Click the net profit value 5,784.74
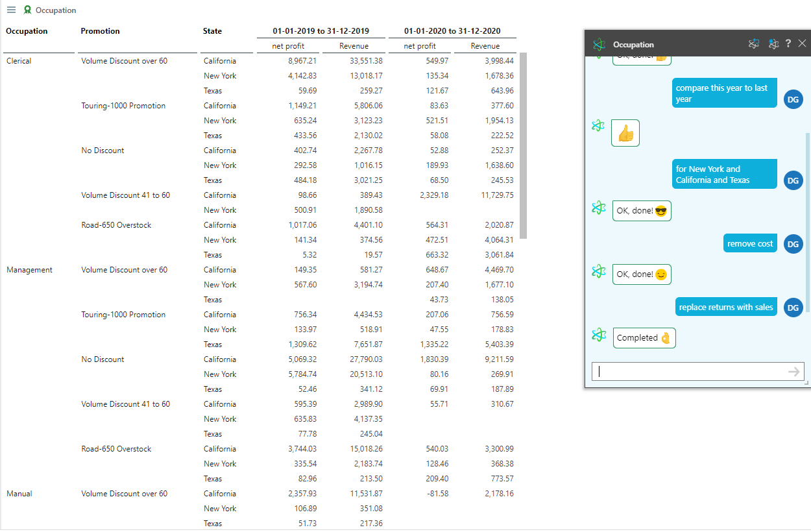The image size is (811, 532). pyautogui.click(x=302, y=374)
